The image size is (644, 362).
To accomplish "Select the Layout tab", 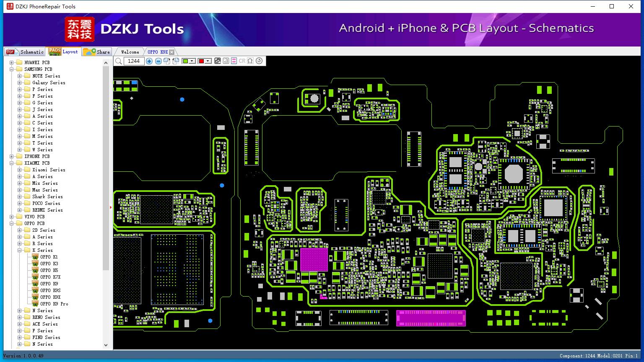I will (x=64, y=52).
